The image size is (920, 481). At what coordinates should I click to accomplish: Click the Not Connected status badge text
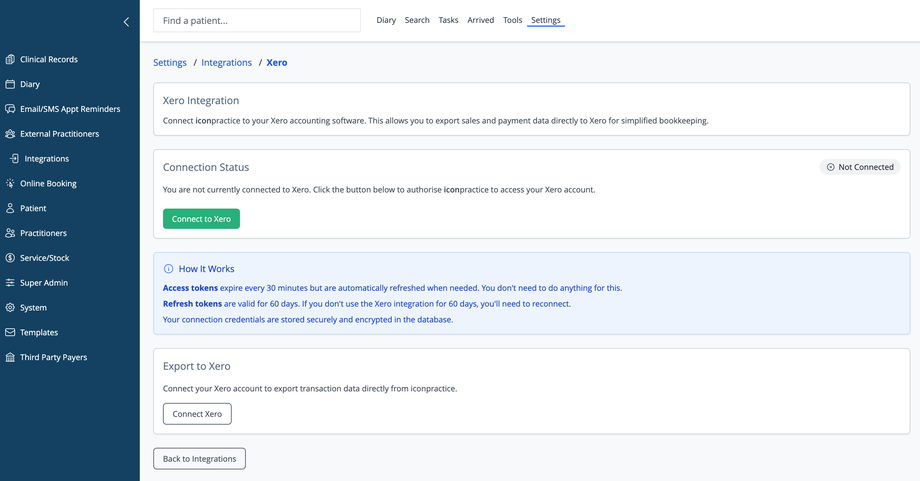[865, 167]
